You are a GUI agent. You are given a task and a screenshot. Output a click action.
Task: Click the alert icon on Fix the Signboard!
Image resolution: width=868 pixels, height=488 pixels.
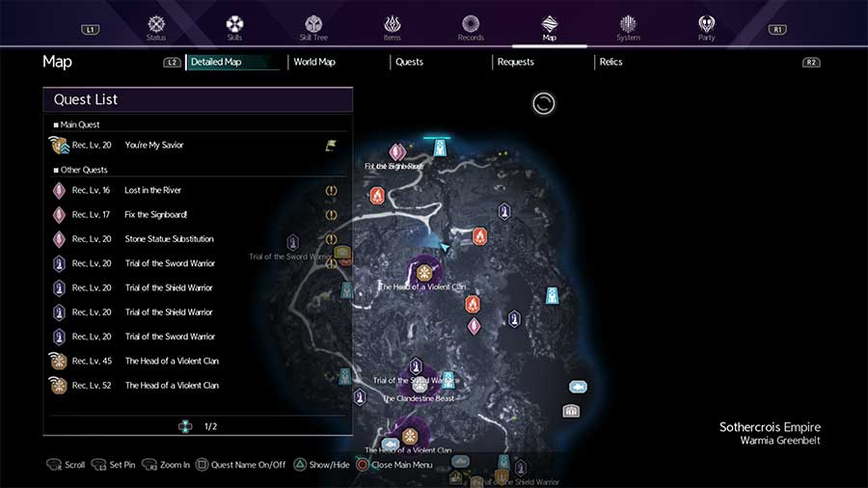pyautogui.click(x=331, y=215)
